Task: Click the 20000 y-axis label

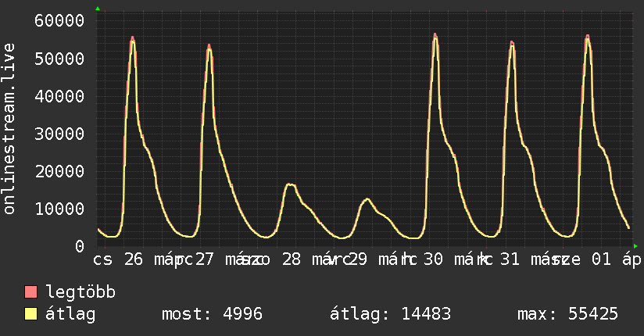Action: point(59,171)
